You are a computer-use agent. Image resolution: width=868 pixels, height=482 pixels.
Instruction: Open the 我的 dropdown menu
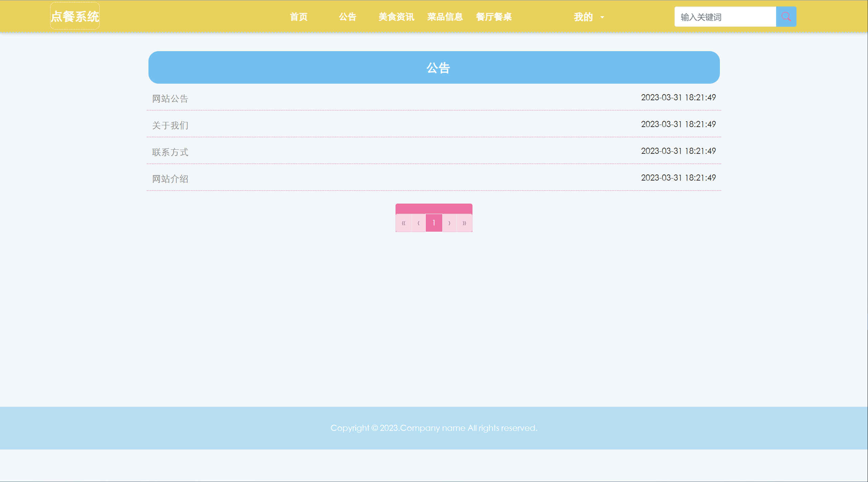582,16
